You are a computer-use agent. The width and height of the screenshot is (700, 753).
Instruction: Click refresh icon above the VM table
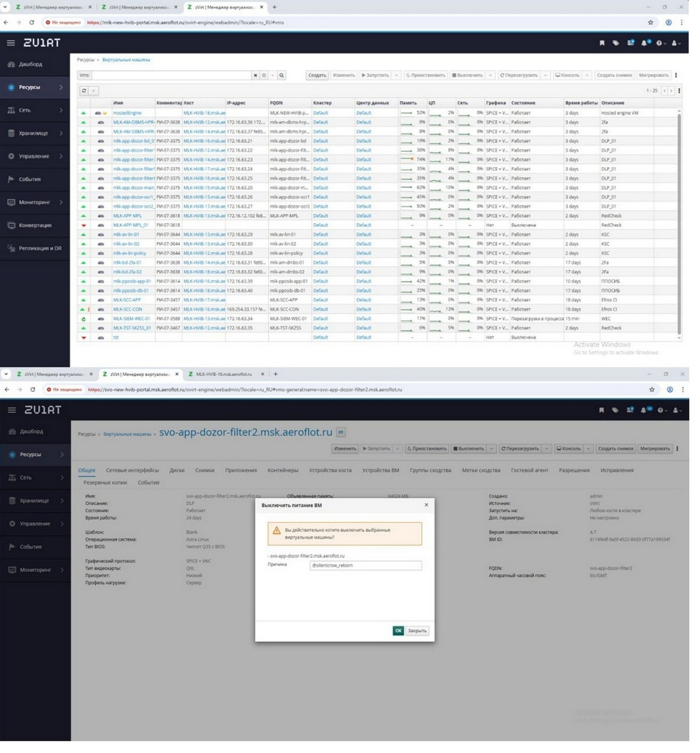tap(84, 91)
